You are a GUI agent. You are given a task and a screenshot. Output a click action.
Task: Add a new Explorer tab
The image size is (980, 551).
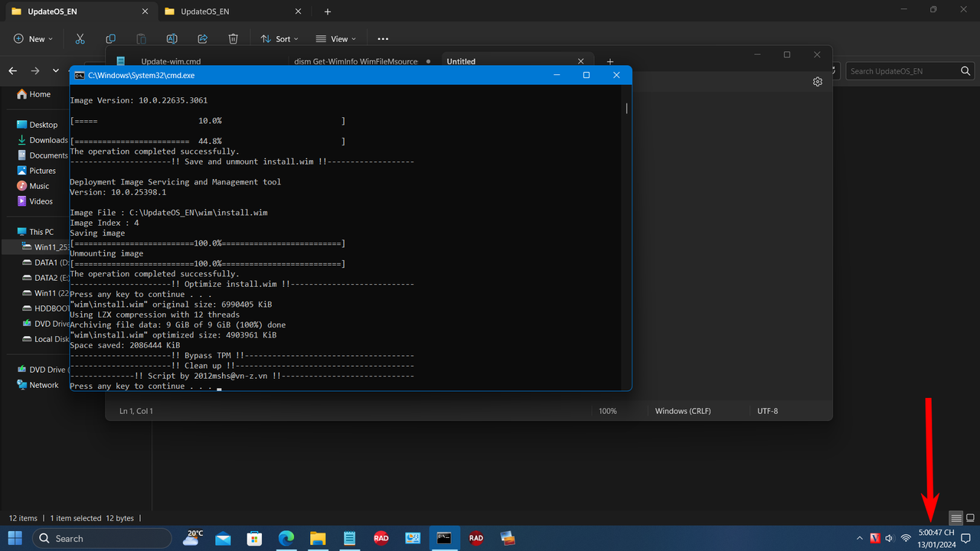pyautogui.click(x=328, y=11)
